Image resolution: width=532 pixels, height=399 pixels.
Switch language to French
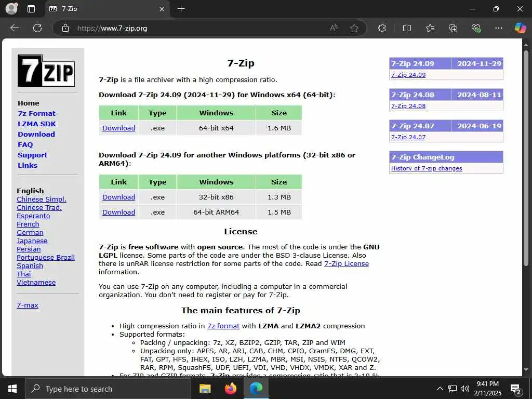[28, 224]
